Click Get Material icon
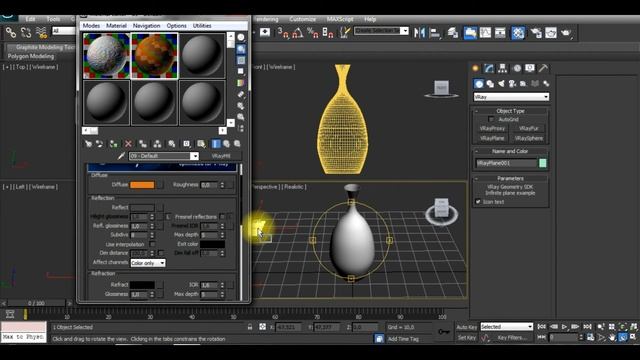 pyautogui.click(x=88, y=144)
